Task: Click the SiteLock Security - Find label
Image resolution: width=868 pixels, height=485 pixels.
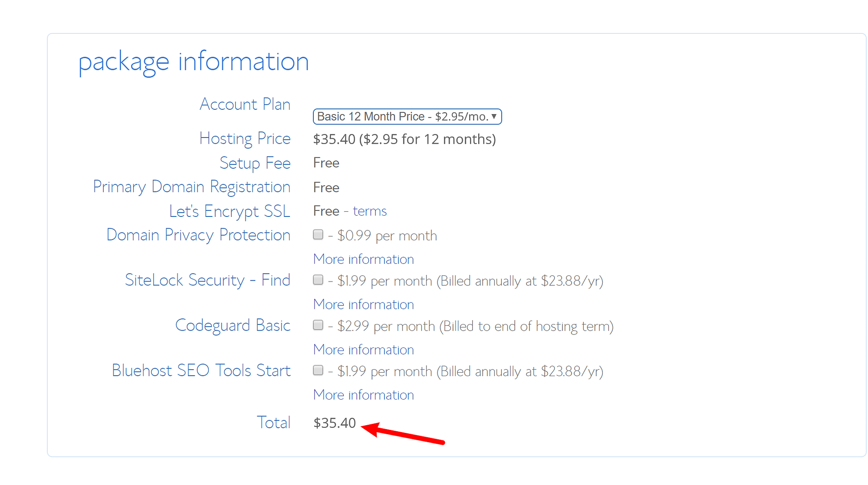Action: (x=207, y=280)
